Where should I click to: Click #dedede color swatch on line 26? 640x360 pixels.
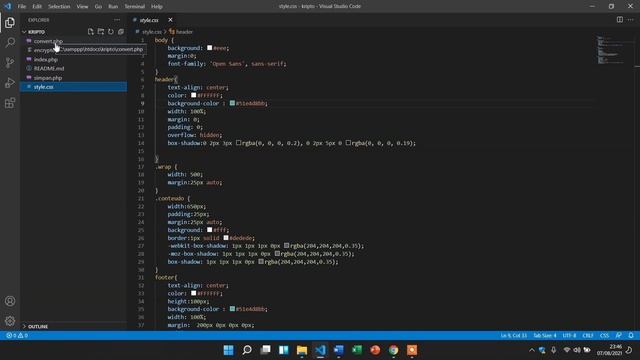click(226, 238)
